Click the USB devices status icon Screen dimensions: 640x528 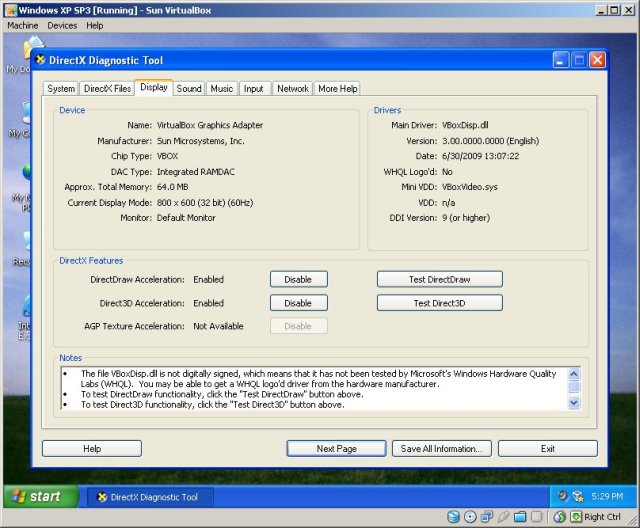pos(504,517)
